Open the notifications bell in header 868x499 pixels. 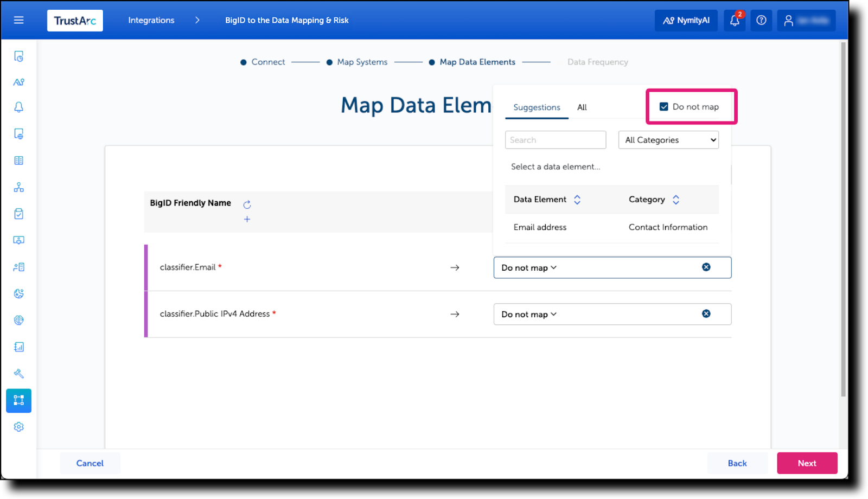(735, 21)
